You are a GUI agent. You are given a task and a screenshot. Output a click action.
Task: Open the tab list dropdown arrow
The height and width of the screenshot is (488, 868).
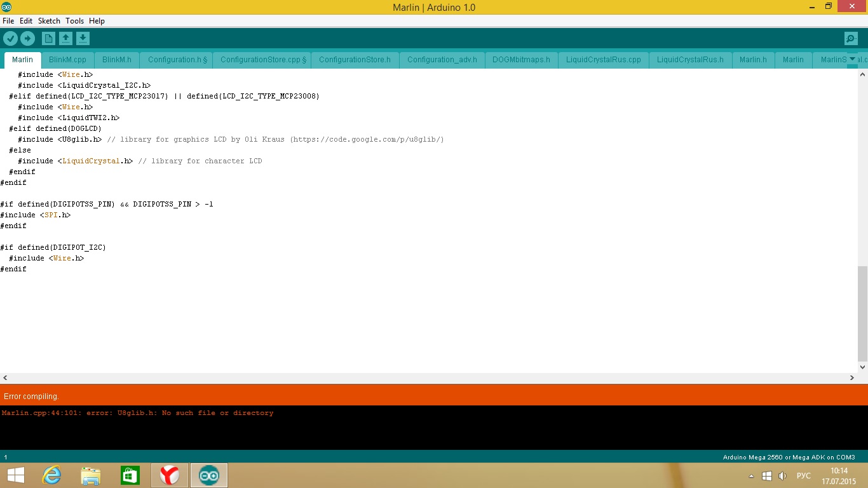click(x=852, y=59)
